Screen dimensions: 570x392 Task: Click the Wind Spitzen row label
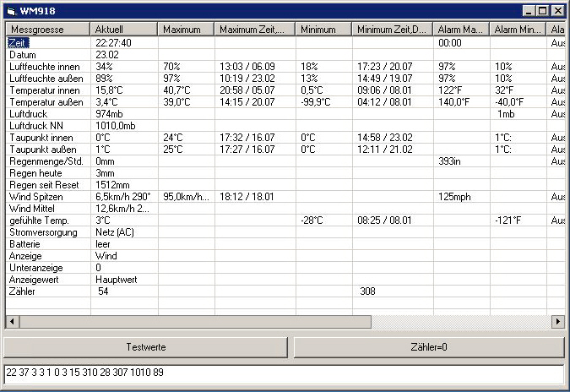pos(36,196)
